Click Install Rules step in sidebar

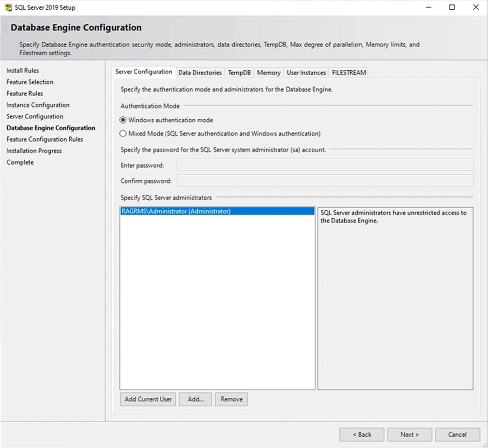23,71
